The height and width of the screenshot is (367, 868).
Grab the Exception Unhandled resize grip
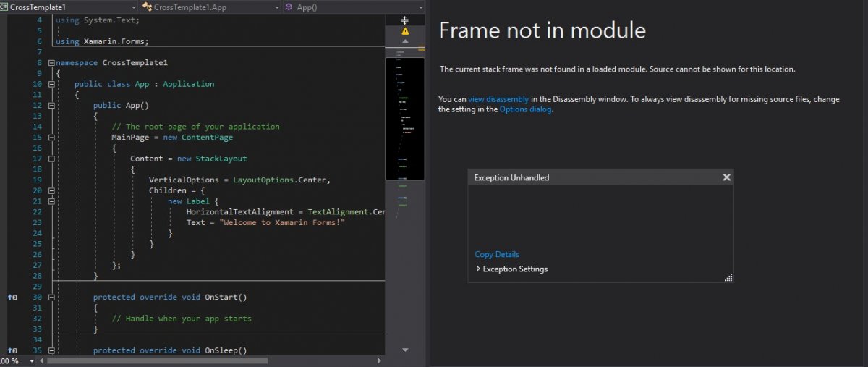(x=728, y=277)
